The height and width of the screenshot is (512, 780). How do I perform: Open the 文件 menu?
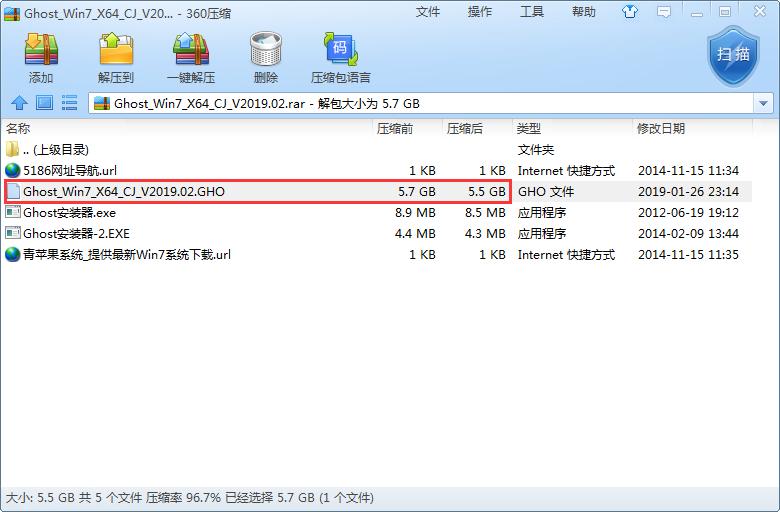428,12
